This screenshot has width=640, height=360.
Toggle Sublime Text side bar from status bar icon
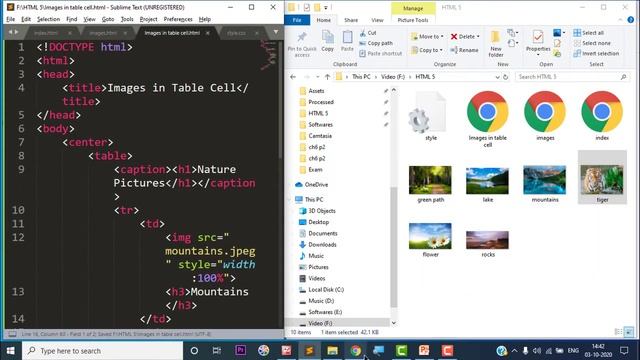pyautogui.click(x=12, y=334)
